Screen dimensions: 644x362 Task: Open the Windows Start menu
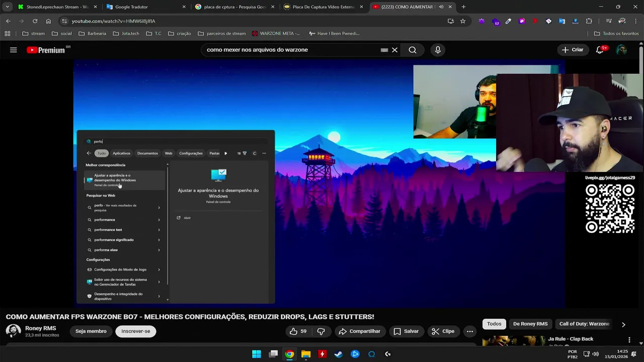[257, 354]
